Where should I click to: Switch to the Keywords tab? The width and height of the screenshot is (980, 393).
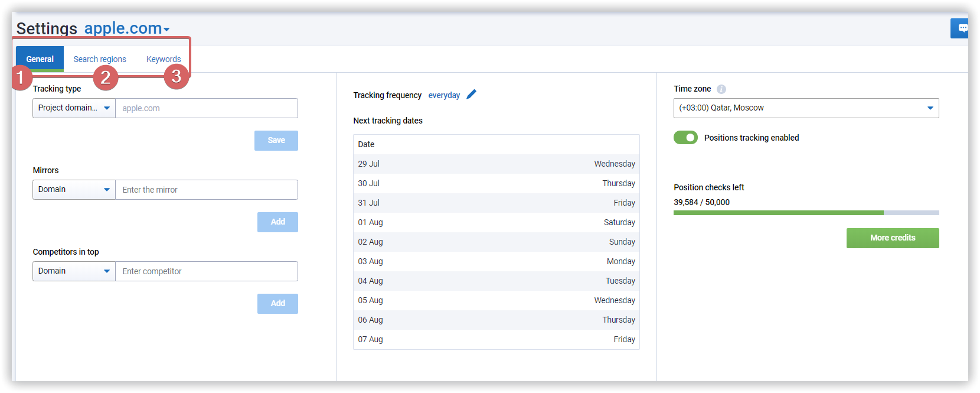(x=164, y=59)
